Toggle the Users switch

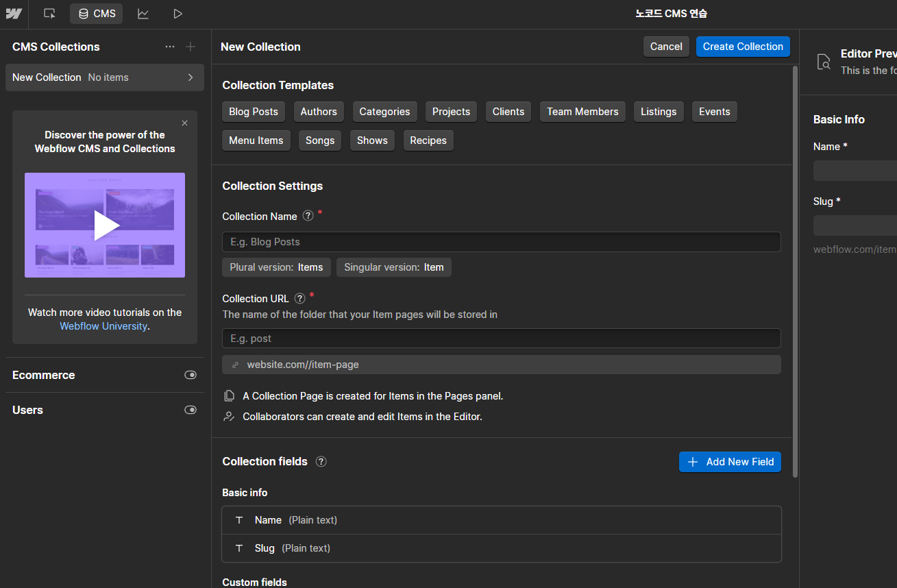[191, 410]
